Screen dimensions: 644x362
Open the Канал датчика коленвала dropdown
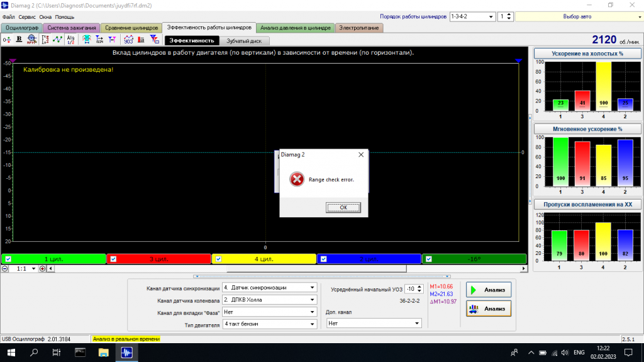tap(269, 300)
